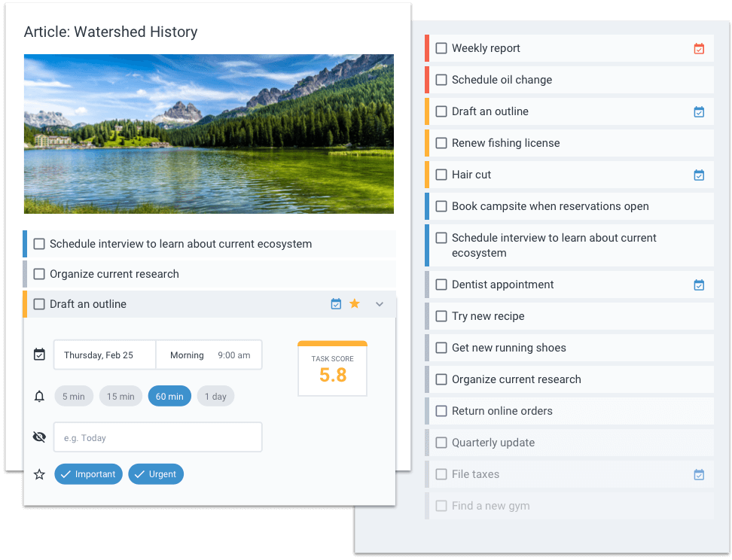The width and height of the screenshot is (732, 560).
Task: Click the calendar icon on Dentist appointment
Action: pyautogui.click(x=699, y=285)
